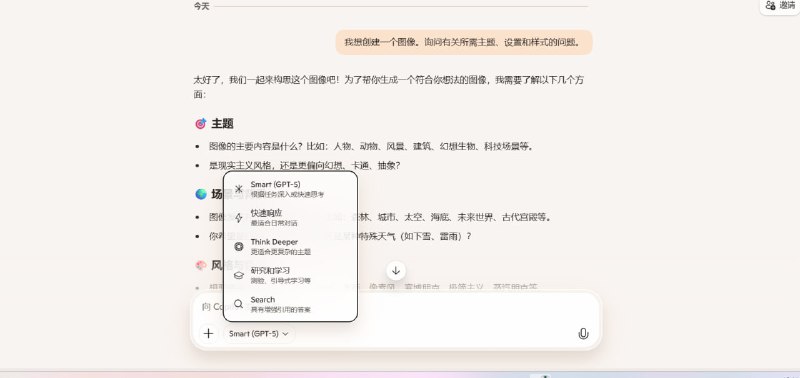The height and width of the screenshot is (378, 800).
Task: Click the 邀请 invite button
Action: tap(781, 6)
